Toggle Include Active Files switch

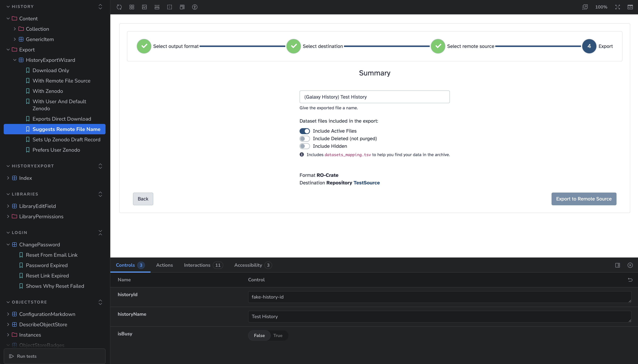(305, 131)
